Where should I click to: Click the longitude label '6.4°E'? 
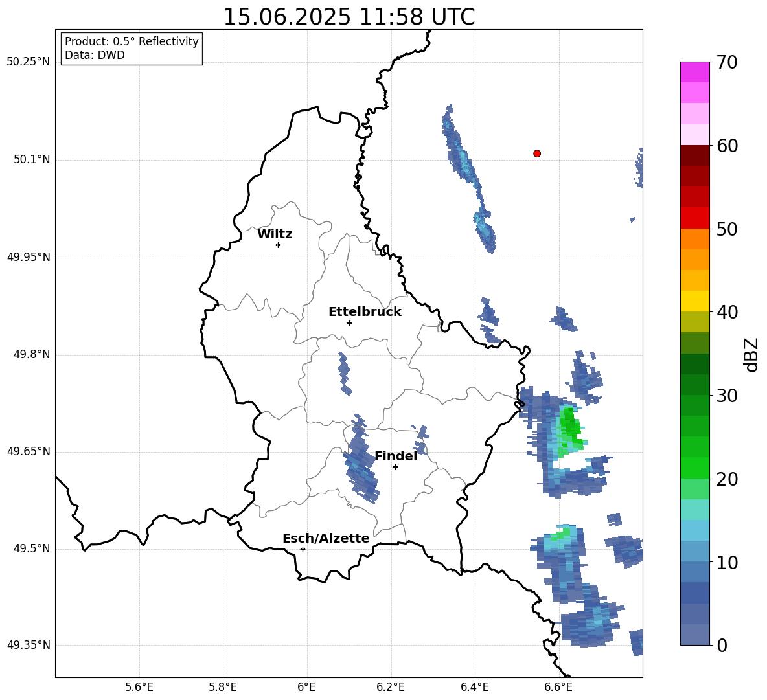(x=474, y=687)
